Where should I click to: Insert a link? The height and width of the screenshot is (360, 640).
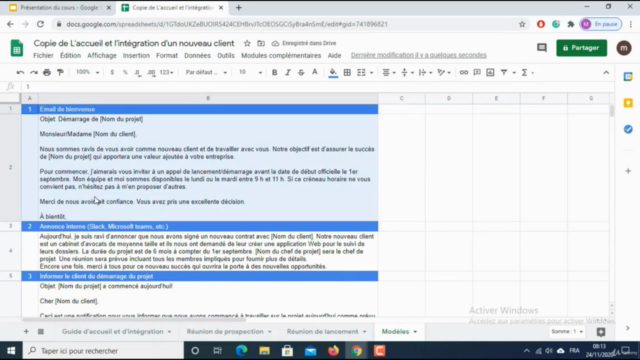pyautogui.click(x=464, y=73)
